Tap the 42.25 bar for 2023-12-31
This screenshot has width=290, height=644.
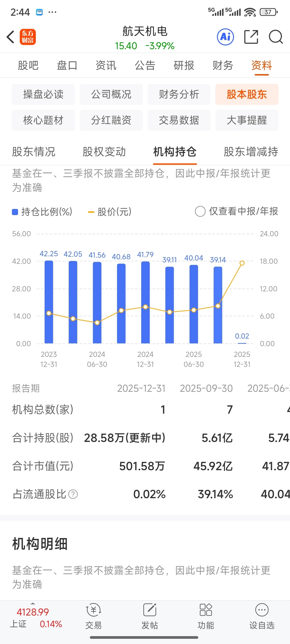[x=49, y=302]
